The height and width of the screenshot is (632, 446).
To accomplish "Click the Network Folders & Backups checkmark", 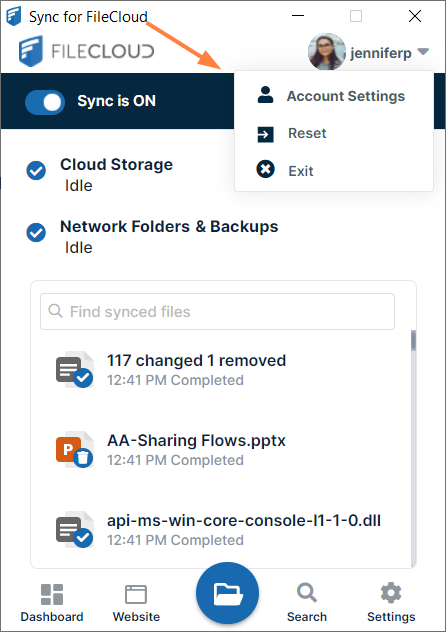I will [x=36, y=233].
